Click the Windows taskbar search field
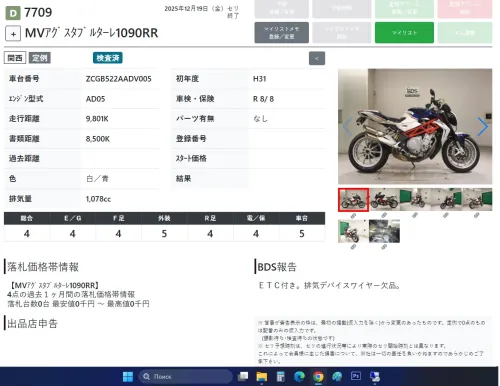This screenshot has width=500, height=386. pos(186,377)
